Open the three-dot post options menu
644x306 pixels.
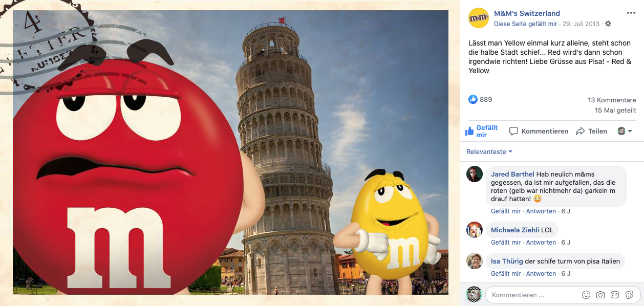631,13
